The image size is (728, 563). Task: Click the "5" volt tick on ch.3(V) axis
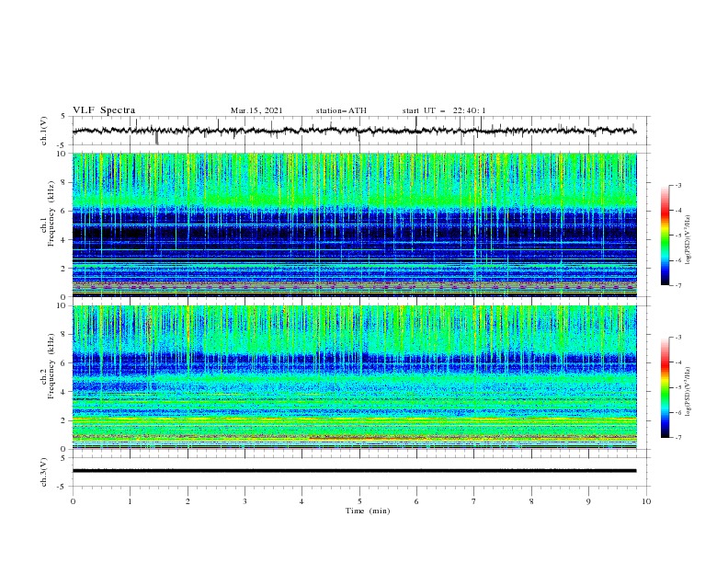pyautogui.click(x=63, y=458)
